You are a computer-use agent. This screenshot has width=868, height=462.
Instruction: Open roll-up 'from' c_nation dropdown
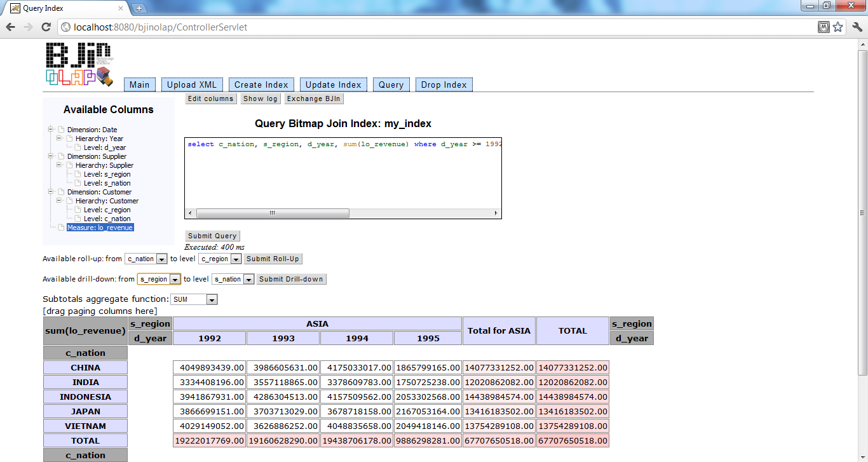pos(146,259)
